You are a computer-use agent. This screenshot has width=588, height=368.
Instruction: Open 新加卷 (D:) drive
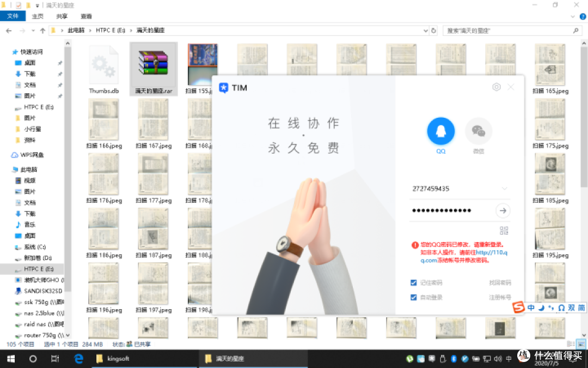click(38, 258)
